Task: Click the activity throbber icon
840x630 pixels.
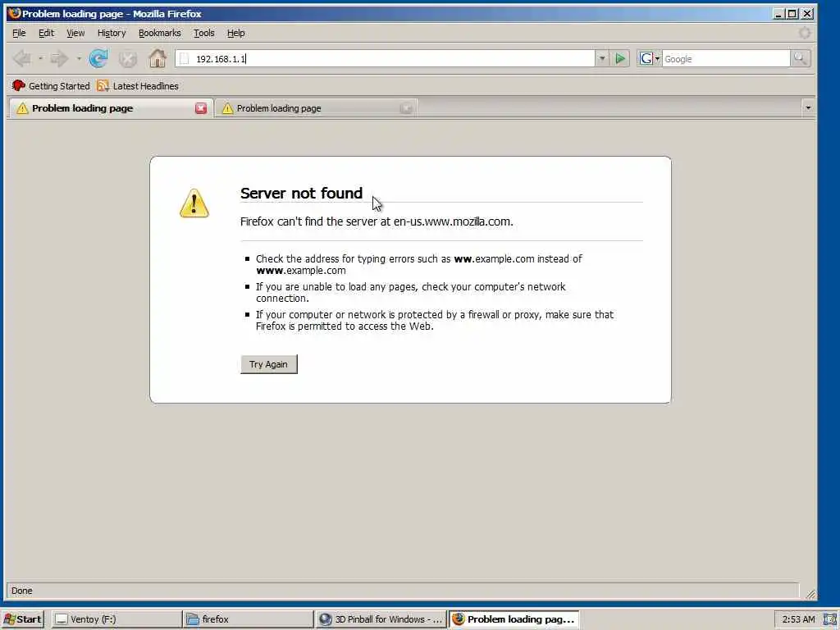Action: 804,33
